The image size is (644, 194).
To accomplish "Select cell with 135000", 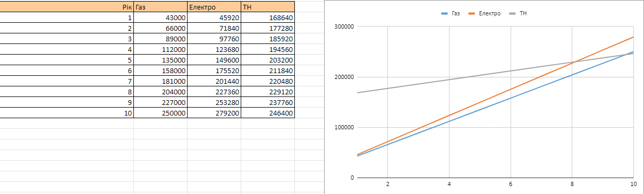I will (160, 60).
